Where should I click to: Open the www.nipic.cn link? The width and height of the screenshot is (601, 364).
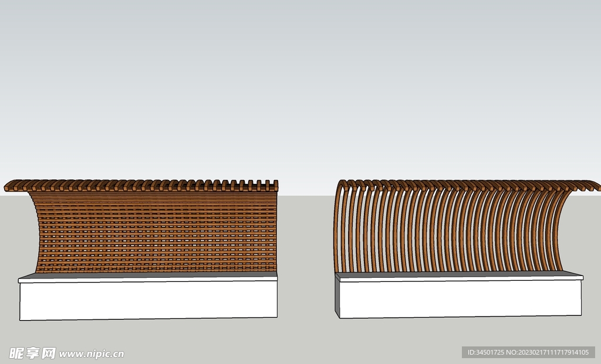coord(92,354)
